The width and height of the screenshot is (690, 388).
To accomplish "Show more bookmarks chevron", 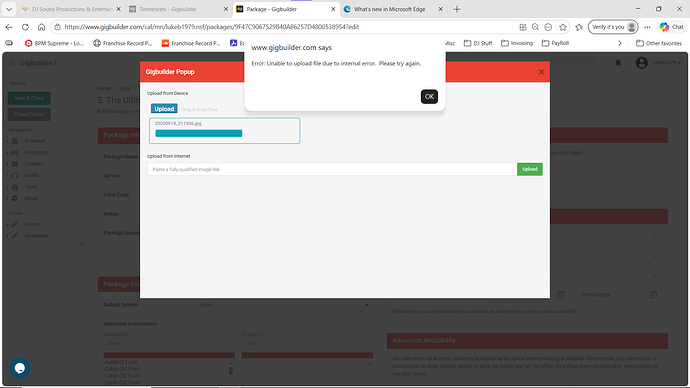I will 620,43.
